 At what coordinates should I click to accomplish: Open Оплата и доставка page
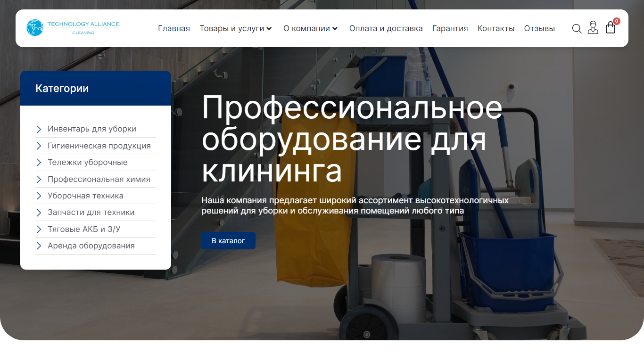point(386,28)
